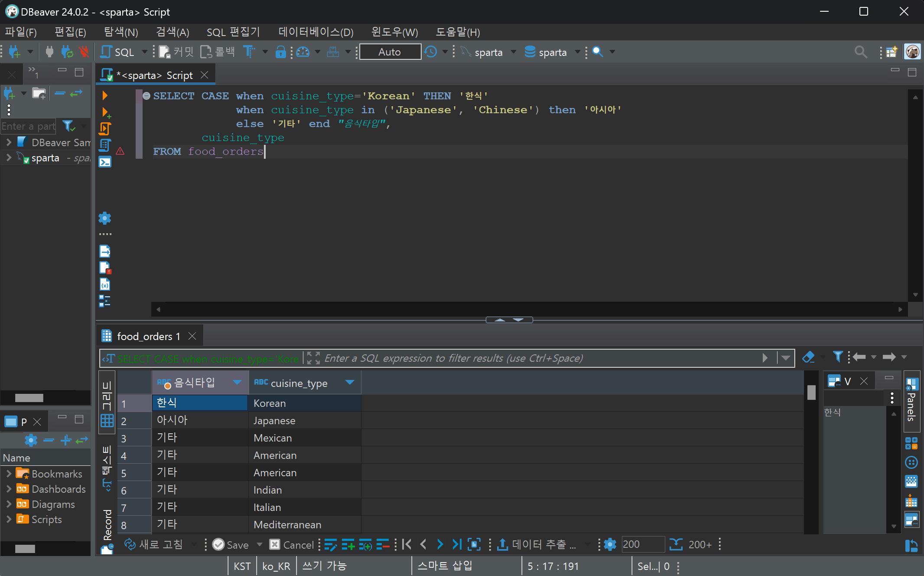Open 음식타입 column sort dropdown arrow
This screenshot has width=924, height=576.
pyautogui.click(x=237, y=383)
